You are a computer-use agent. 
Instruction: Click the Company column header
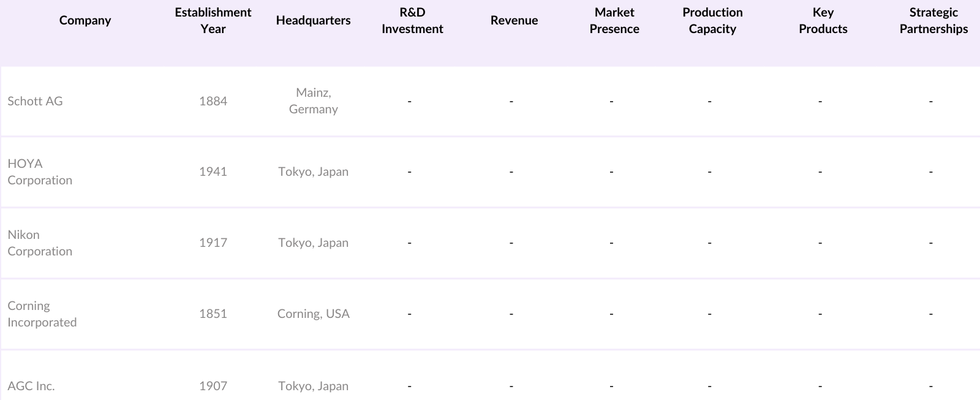click(85, 20)
